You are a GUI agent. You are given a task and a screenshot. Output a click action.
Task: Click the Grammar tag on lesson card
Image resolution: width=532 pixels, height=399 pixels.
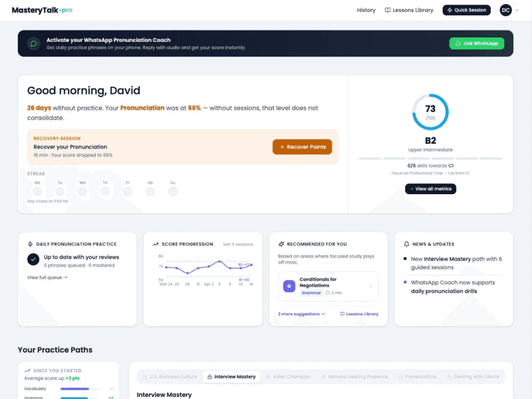311,293
